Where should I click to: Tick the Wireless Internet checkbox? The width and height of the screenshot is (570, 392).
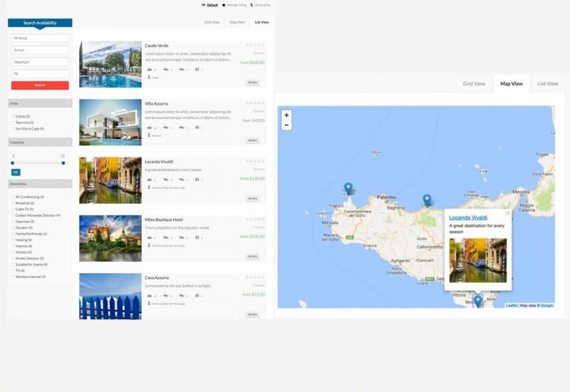coord(13,277)
